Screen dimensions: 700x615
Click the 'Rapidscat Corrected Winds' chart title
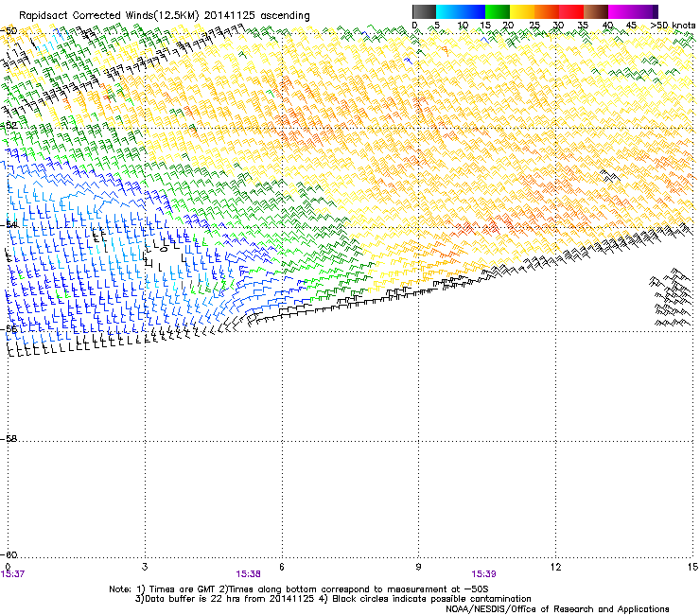pyautogui.click(x=165, y=16)
